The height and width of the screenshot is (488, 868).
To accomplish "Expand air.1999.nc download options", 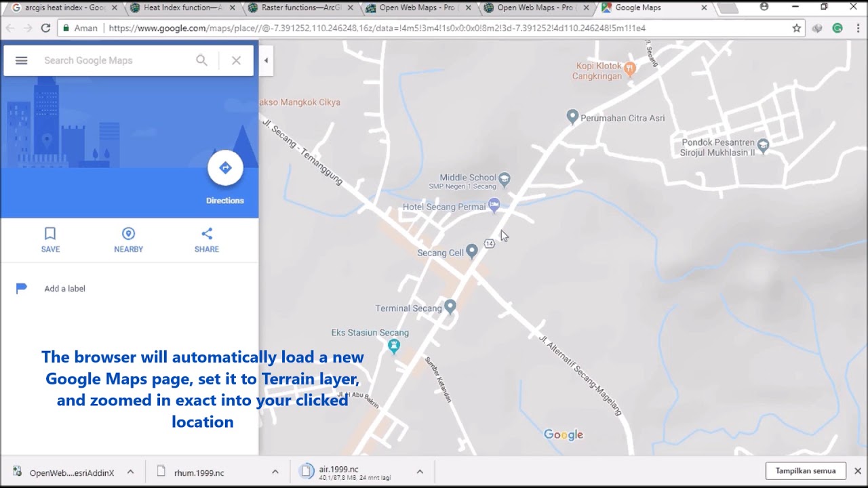I will [420, 472].
